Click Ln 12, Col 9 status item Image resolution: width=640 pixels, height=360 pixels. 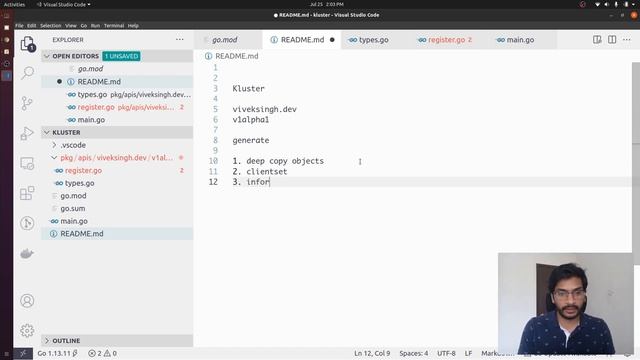point(372,353)
